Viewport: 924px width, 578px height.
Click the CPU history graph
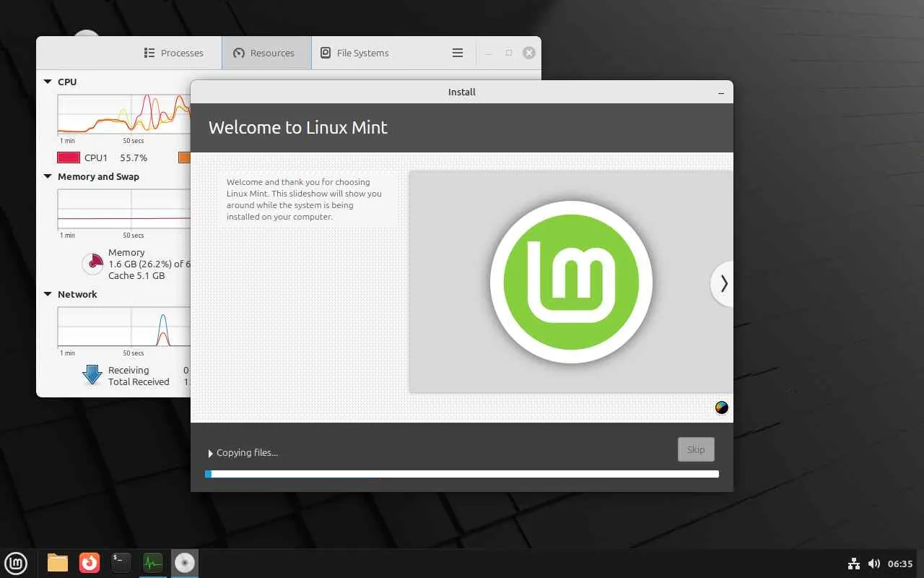point(124,114)
